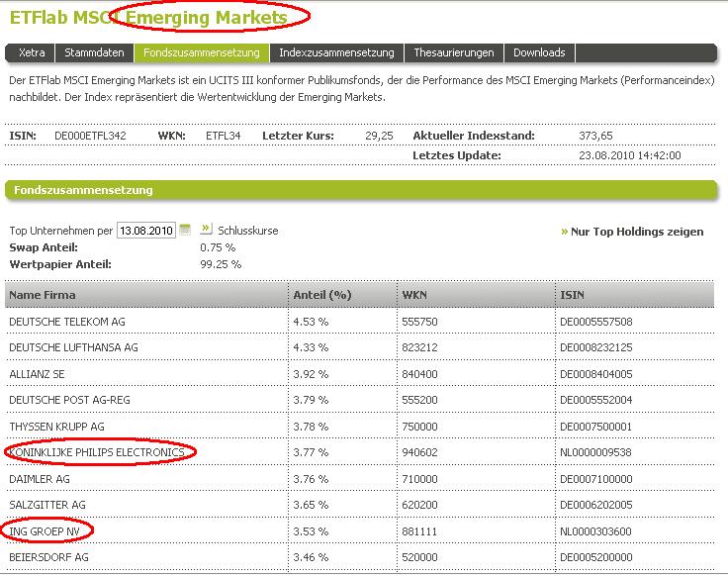The image size is (728, 576).
Task: Click WKN value 881111
Action: 419,531
